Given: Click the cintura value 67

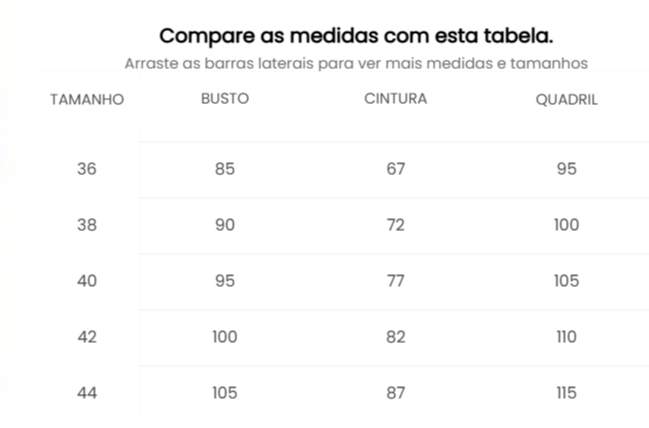Looking at the screenshot, I should click(x=396, y=169).
